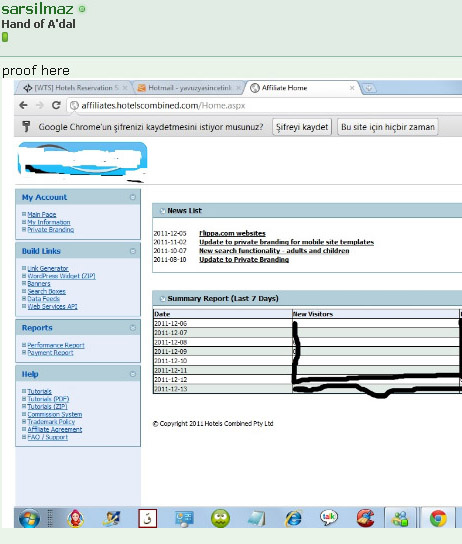The height and width of the screenshot is (544, 462).
Task: Open the red-hooded girl taskbar icon
Action: click(75, 518)
